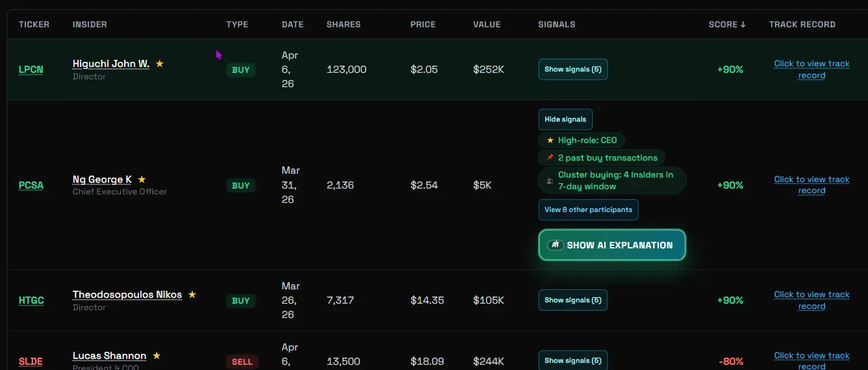This screenshot has height=370, width=868.
Task: Click the star icon beside Lucas Shannon
Action: pyautogui.click(x=157, y=356)
